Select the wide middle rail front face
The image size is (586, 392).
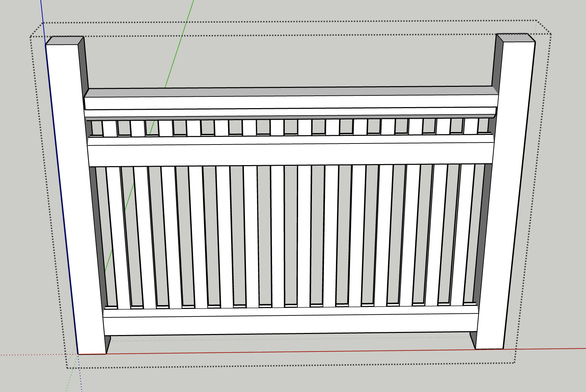click(291, 154)
